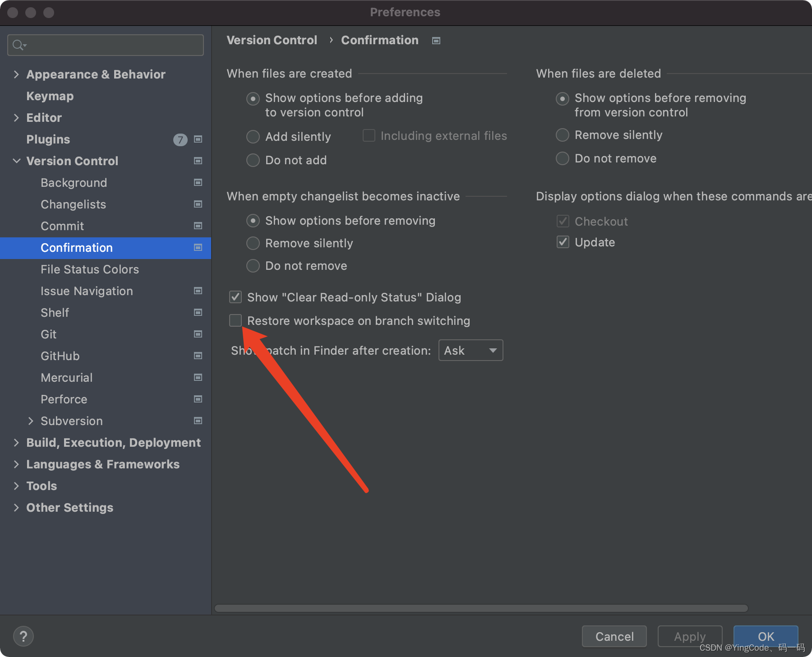Open the Ask dropdown for patch display
Viewport: 812px width, 657px height.
tap(470, 350)
